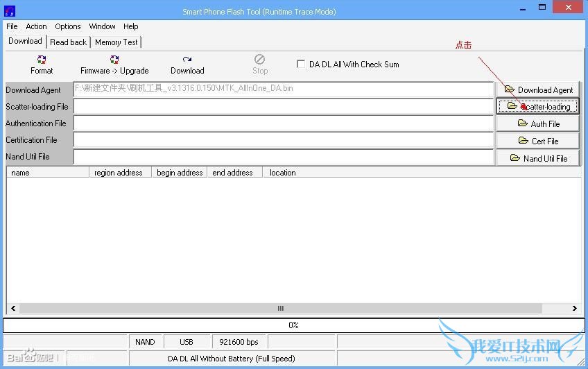Viewport: 588px width, 369px height.
Task: Switch to the Memory Test tab
Action: click(x=116, y=42)
